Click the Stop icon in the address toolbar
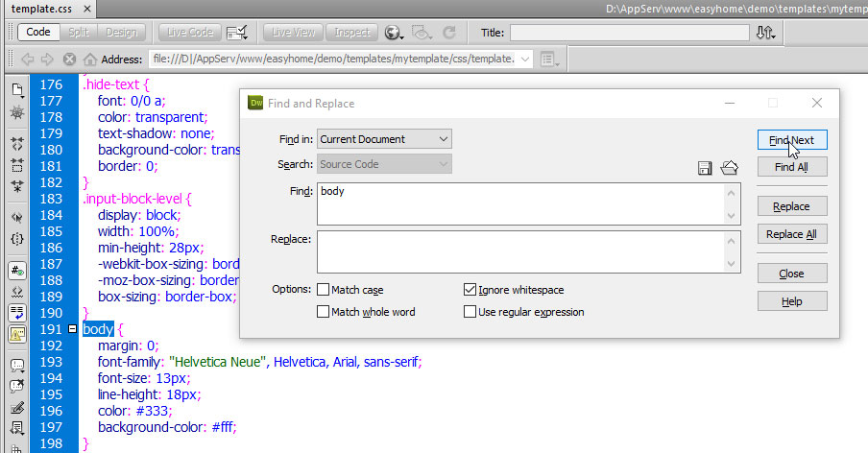 tap(69, 60)
